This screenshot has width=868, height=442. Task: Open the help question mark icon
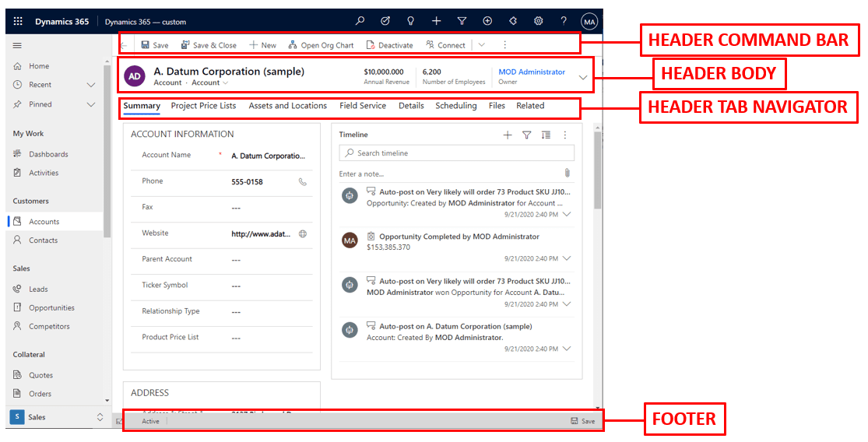click(x=564, y=21)
